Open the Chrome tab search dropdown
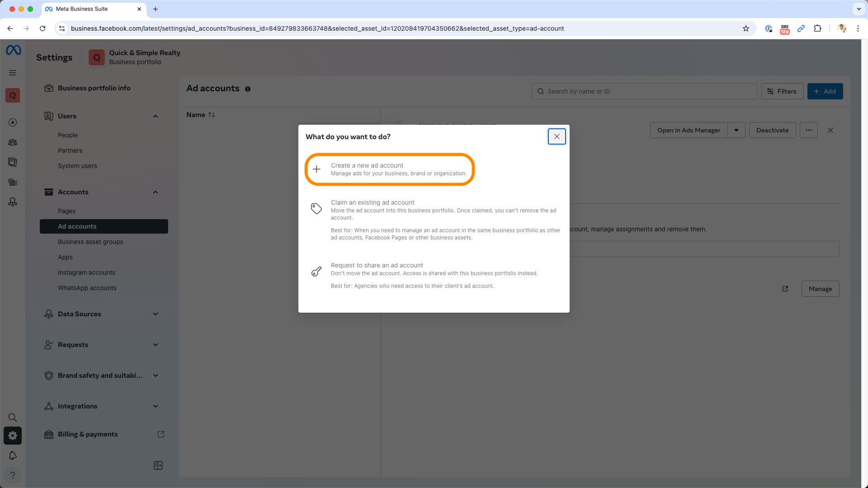 (x=859, y=9)
